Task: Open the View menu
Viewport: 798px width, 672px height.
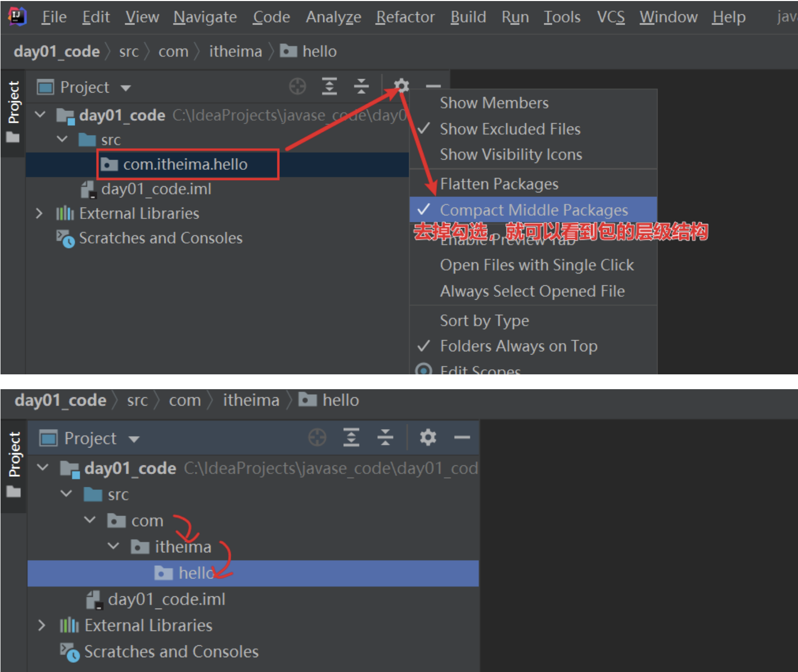Action: pyautogui.click(x=142, y=17)
